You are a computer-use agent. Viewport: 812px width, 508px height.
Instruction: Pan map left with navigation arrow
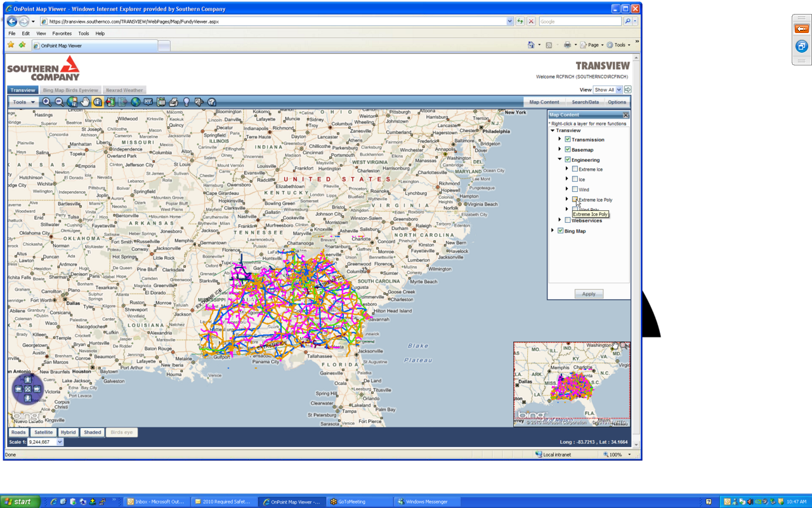pos(18,389)
